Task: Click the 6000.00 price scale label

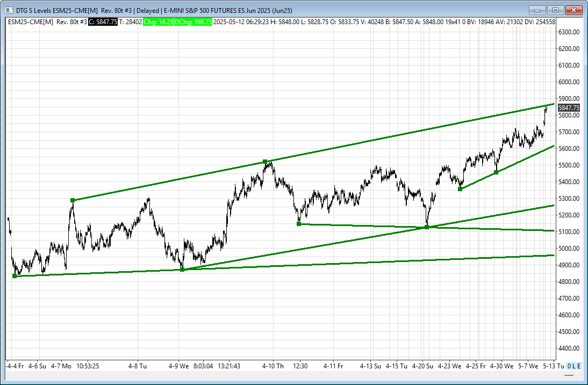Action: click(569, 82)
